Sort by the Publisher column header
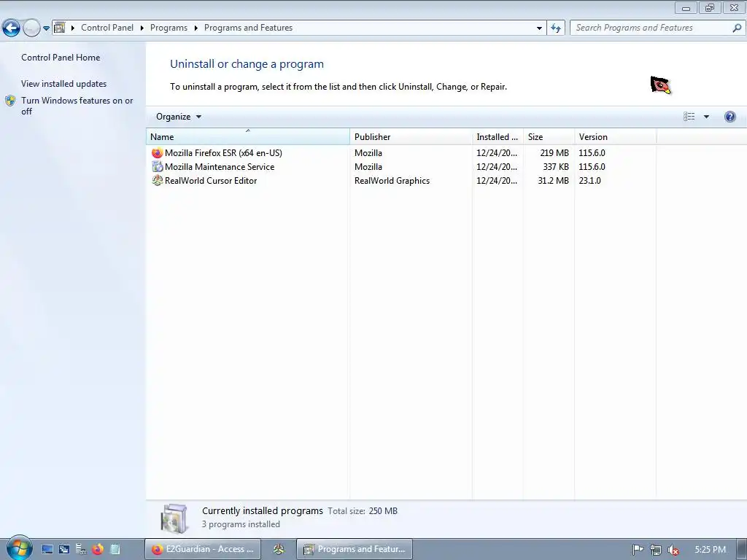 click(411, 136)
